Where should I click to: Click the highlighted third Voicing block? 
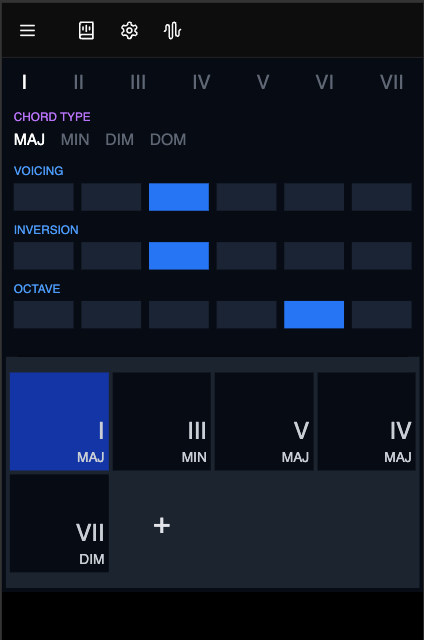pos(179,197)
